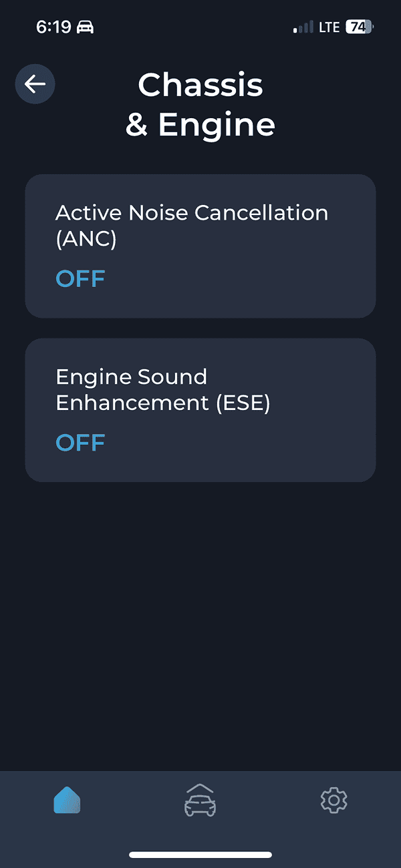Open the Active Noise Cancellation card

tap(200, 246)
